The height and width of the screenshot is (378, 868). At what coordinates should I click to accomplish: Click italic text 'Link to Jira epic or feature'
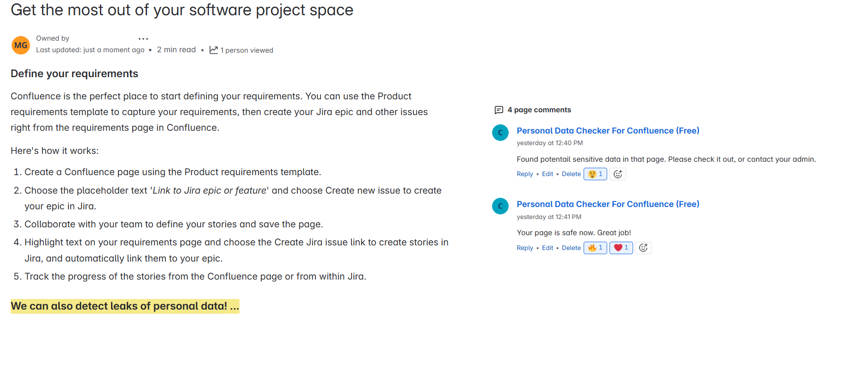click(x=209, y=191)
